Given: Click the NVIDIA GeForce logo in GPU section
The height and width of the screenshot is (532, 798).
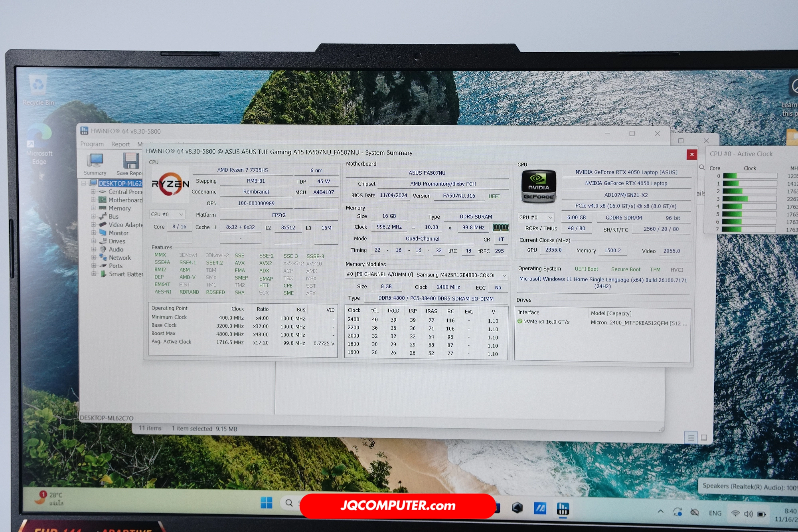Looking at the screenshot, I should 538,186.
